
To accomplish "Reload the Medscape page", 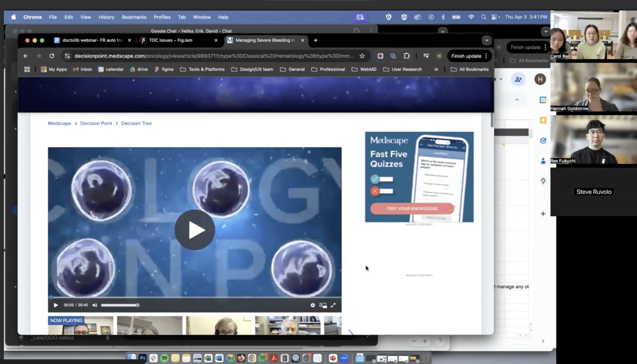I will pos(52,56).
